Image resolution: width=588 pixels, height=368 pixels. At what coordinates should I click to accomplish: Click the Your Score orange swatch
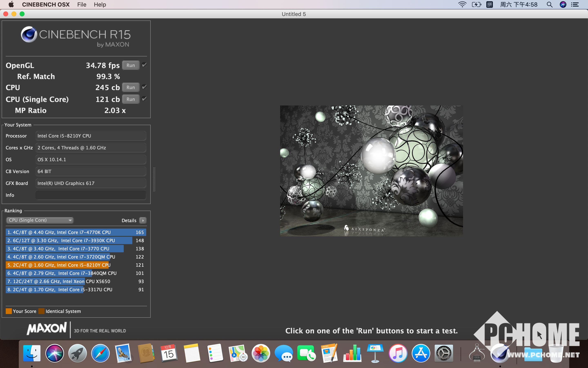[9, 311]
